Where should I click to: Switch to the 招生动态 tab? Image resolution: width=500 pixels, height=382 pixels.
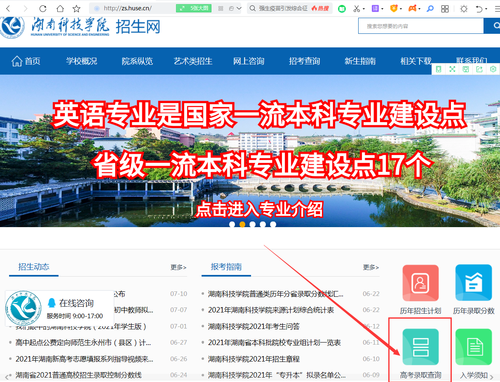point(34,267)
